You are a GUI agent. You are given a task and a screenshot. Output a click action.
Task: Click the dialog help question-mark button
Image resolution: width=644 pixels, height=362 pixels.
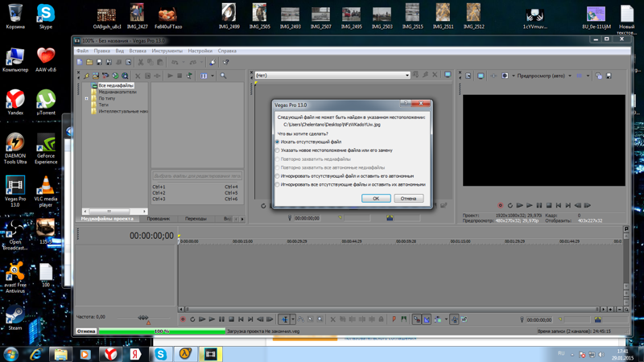coord(406,104)
